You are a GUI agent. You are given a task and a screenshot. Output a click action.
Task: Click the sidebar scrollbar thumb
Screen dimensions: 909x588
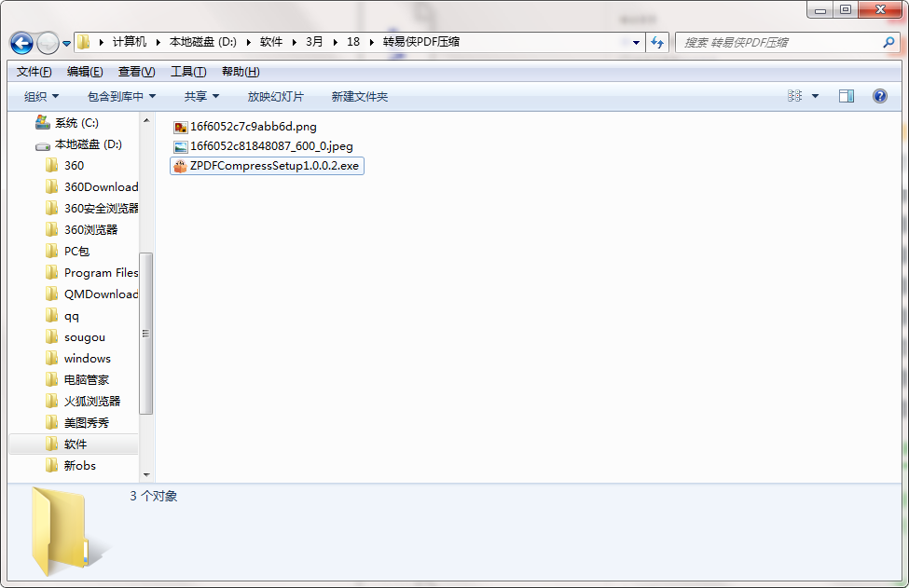point(146,334)
